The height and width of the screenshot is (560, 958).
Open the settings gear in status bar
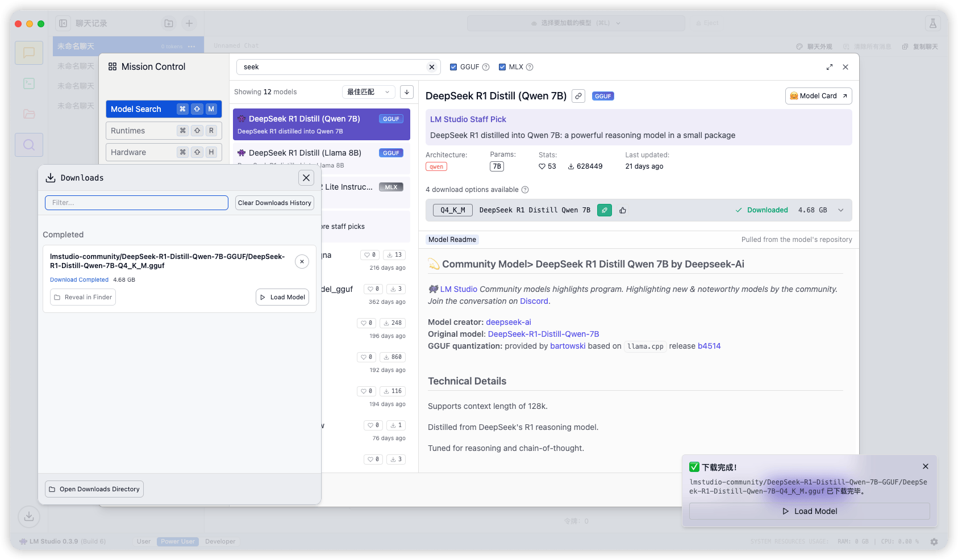pos(935,541)
